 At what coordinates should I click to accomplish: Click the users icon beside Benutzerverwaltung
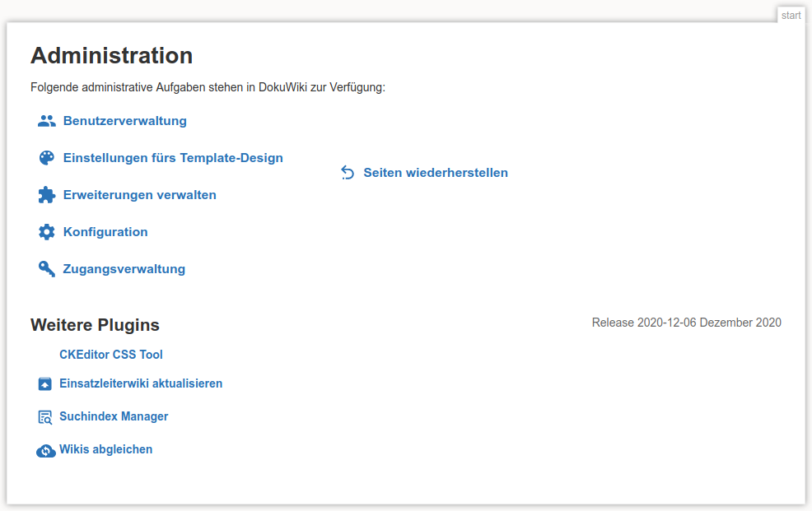click(47, 120)
